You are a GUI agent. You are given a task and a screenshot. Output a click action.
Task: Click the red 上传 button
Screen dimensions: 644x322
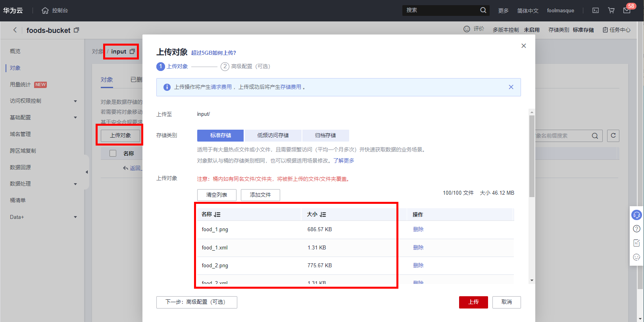[473, 302]
